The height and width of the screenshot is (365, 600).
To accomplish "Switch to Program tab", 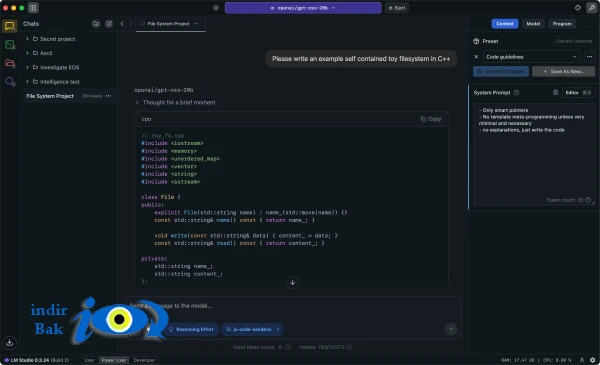I will tap(562, 24).
